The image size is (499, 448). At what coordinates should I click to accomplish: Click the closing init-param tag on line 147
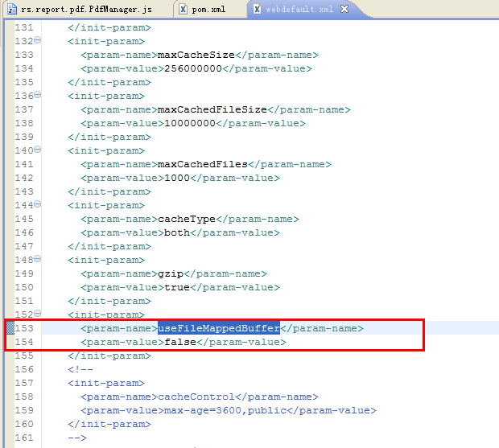coord(109,246)
